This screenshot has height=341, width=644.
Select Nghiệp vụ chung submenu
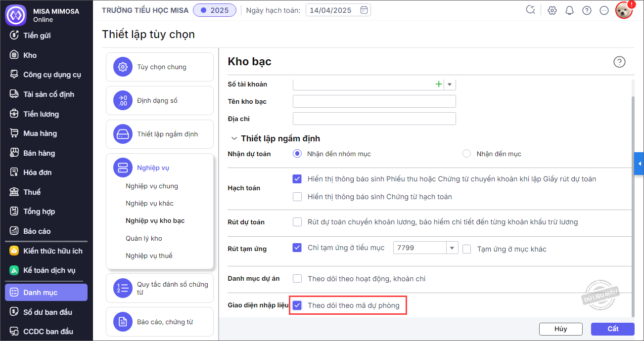(152, 186)
